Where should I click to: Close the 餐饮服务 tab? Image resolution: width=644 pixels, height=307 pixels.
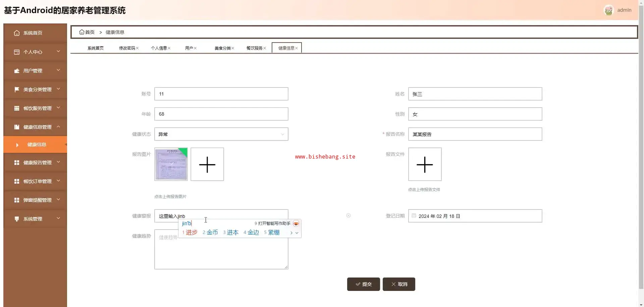coord(265,48)
